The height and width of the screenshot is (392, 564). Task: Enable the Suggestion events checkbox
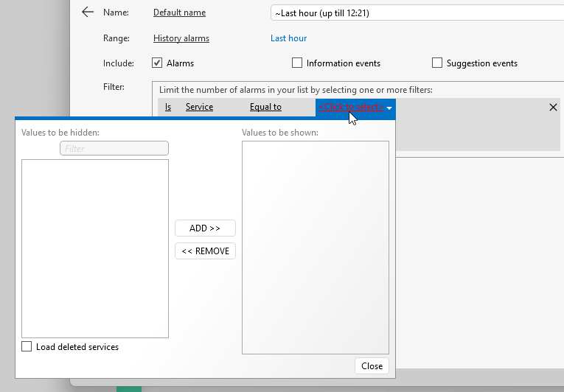point(437,63)
